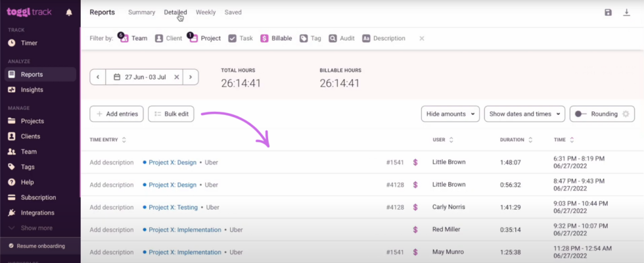Image resolution: width=644 pixels, height=263 pixels.
Task: Go to Insights in the sidebar
Action: 32,89
